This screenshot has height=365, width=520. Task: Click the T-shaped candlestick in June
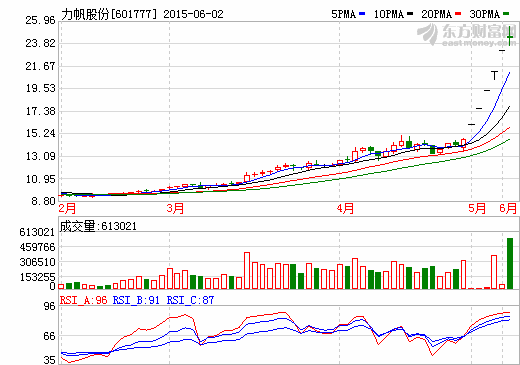coord(494,75)
